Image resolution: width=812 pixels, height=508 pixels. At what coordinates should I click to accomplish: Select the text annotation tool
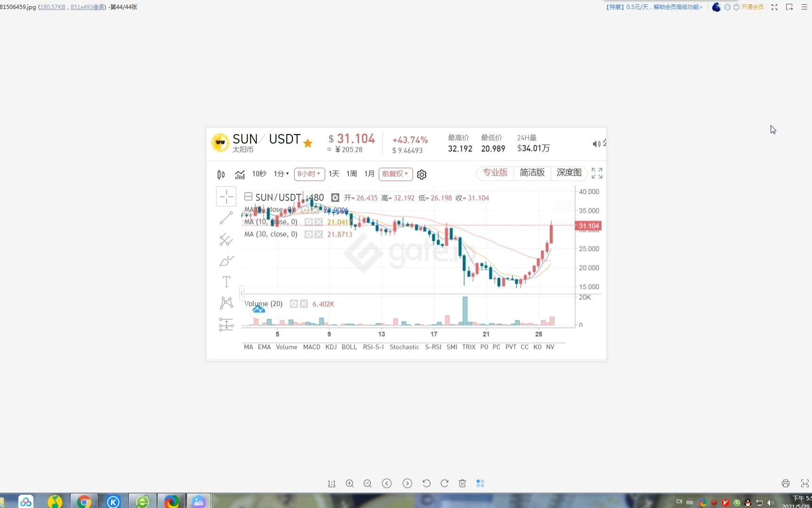point(226,282)
